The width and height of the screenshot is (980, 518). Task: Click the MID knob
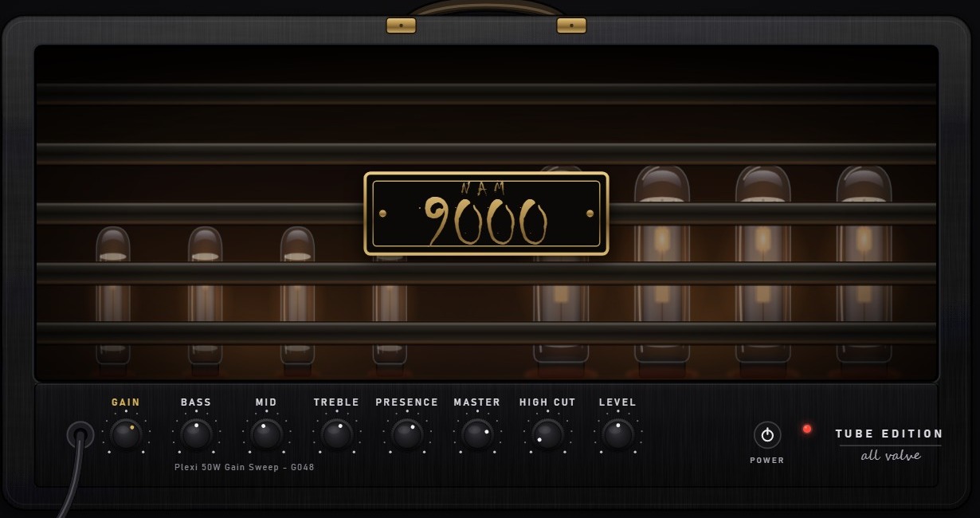pos(266,434)
